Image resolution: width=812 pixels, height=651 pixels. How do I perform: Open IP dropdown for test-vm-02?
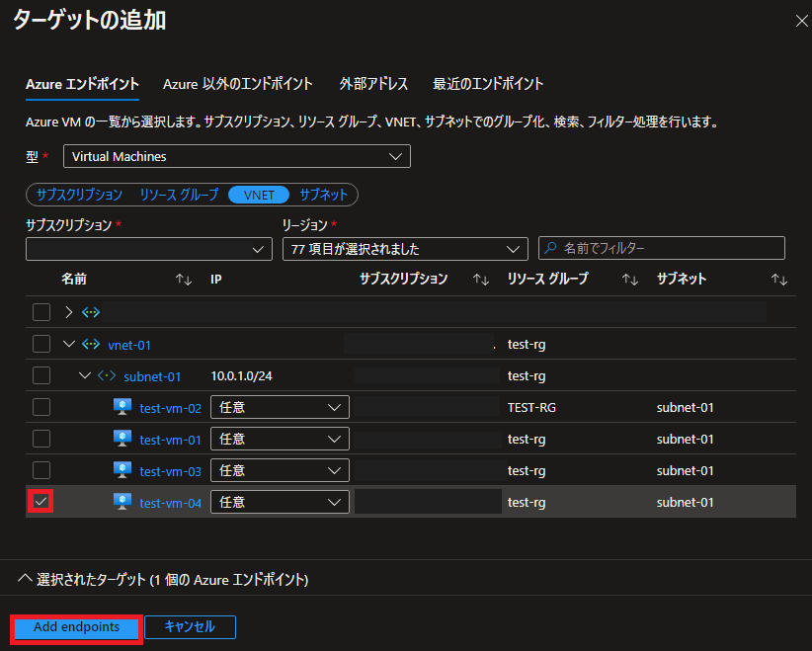coord(280,407)
